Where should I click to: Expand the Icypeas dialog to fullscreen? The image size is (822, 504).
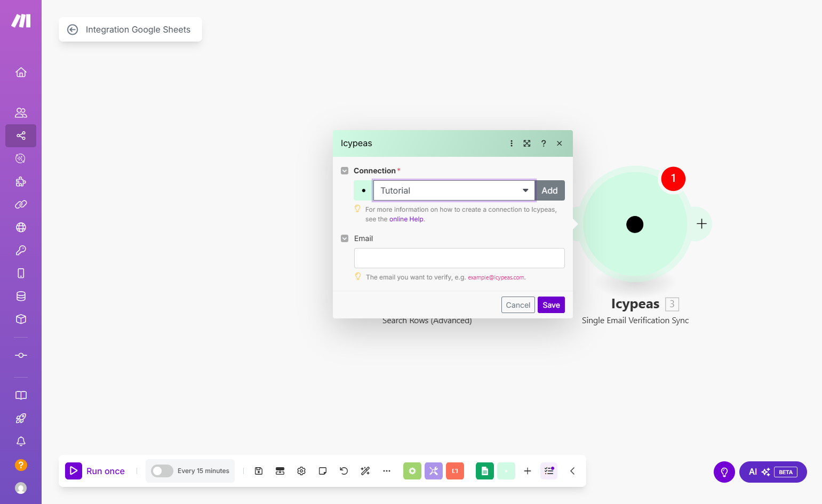[527, 143]
